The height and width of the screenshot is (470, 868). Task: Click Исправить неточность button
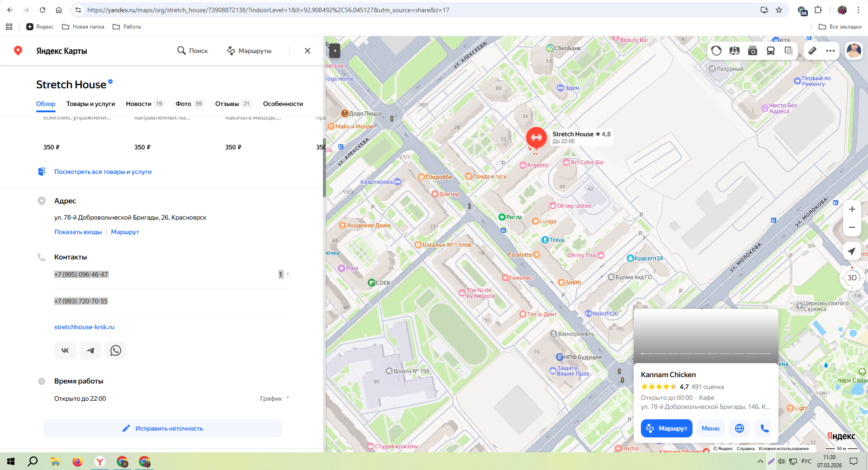tap(163, 428)
